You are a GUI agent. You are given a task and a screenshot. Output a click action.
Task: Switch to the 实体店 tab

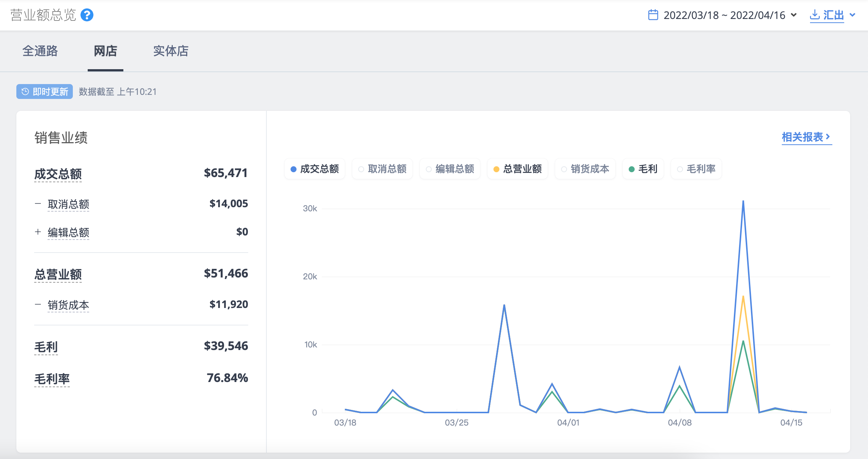click(171, 51)
